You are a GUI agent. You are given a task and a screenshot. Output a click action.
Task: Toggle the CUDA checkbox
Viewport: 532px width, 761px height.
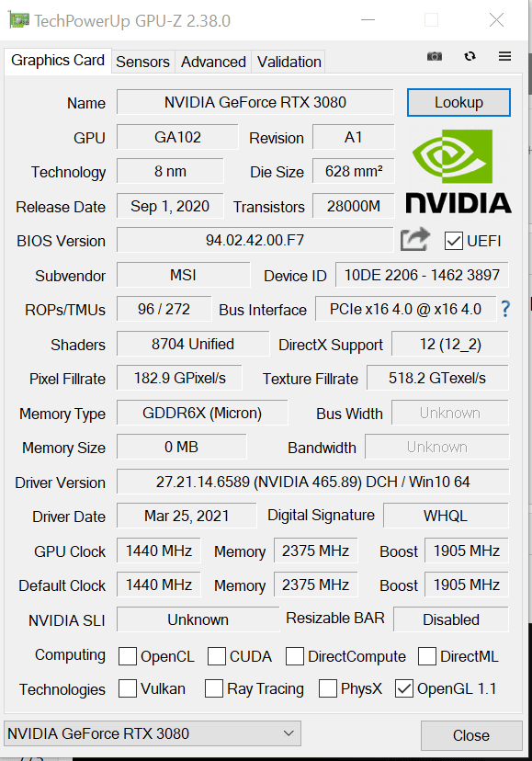pos(217,656)
